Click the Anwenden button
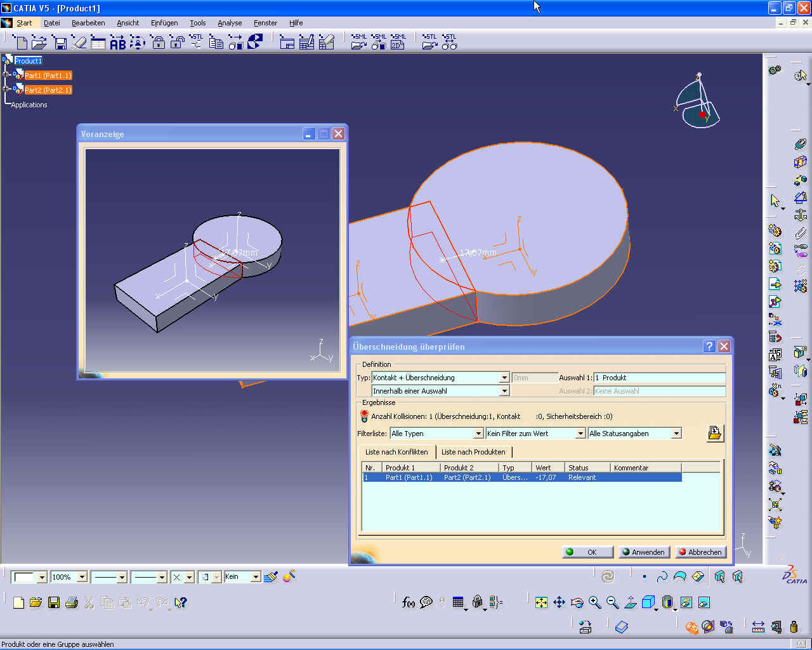812x650 pixels. tap(643, 552)
